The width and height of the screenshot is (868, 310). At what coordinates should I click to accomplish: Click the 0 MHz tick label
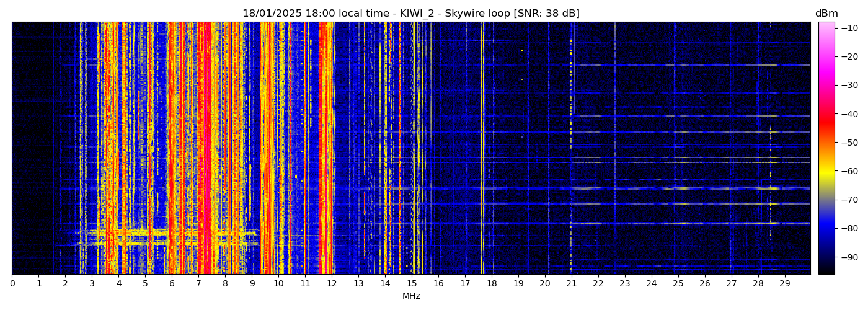click(x=12, y=283)
